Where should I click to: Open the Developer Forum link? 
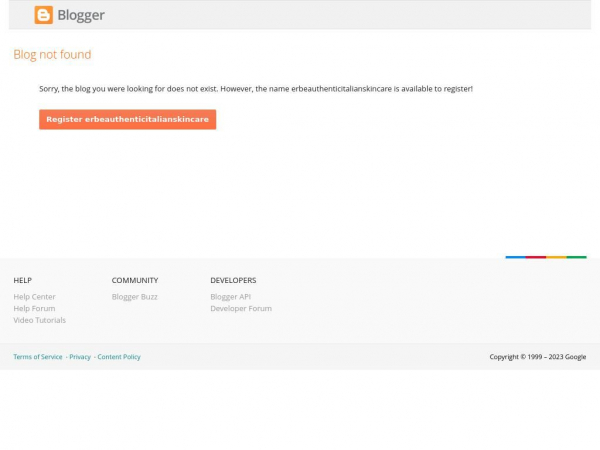(241, 308)
